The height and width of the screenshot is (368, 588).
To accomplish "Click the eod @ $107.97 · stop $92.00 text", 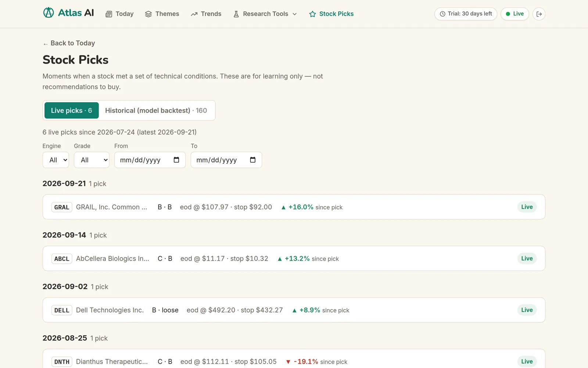I will coord(226,207).
